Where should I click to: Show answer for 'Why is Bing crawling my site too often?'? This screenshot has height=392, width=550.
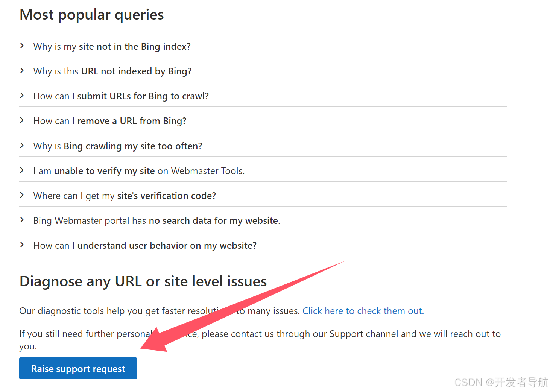pyautogui.click(x=118, y=146)
